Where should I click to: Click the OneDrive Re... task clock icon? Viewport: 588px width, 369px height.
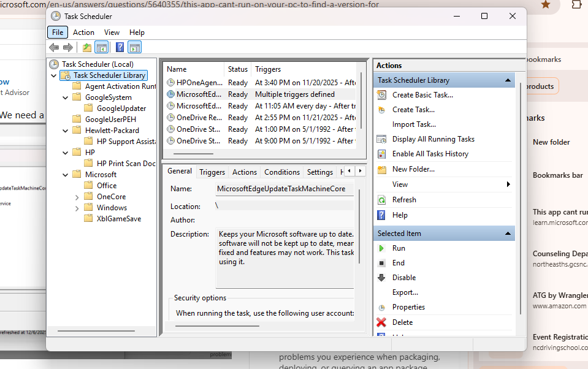(170, 118)
